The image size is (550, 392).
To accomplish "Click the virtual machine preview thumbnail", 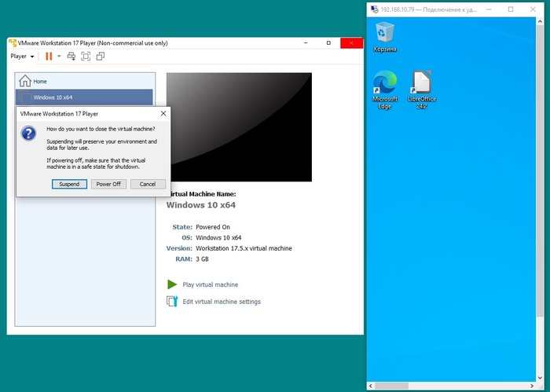I will 239,126.
